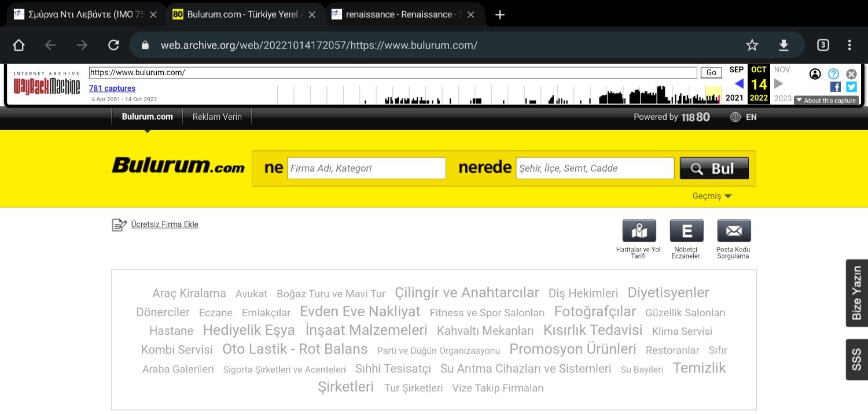Image resolution: width=868 pixels, height=414 pixels.
Task: Open the Bize Yazın side tab
Action: (x=857, y=293)
